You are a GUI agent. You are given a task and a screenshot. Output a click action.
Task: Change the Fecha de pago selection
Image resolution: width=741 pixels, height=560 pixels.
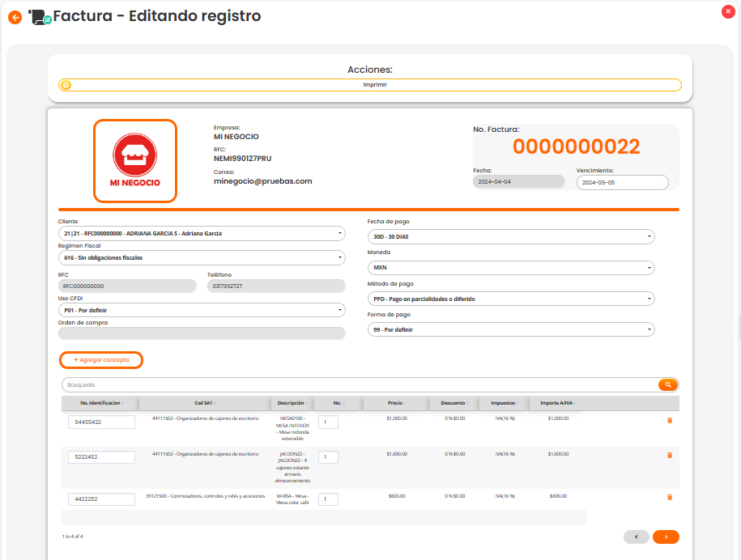click(x=511, y=237)
